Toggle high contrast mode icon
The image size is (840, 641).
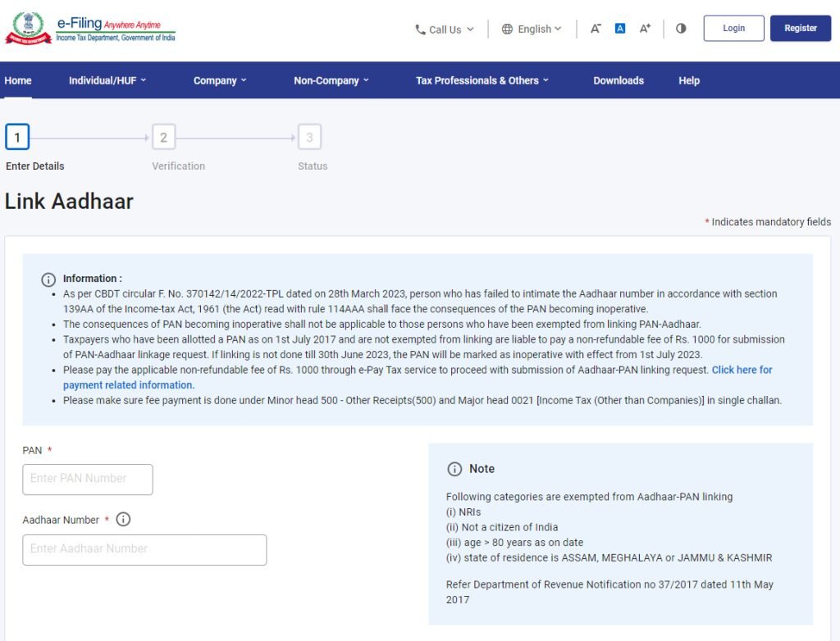681,29
